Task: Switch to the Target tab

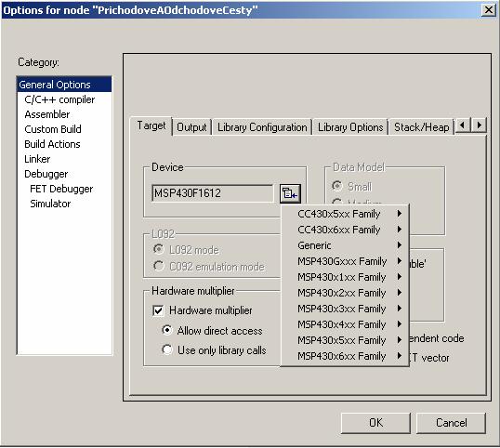Action: click(x=151, y=126)
